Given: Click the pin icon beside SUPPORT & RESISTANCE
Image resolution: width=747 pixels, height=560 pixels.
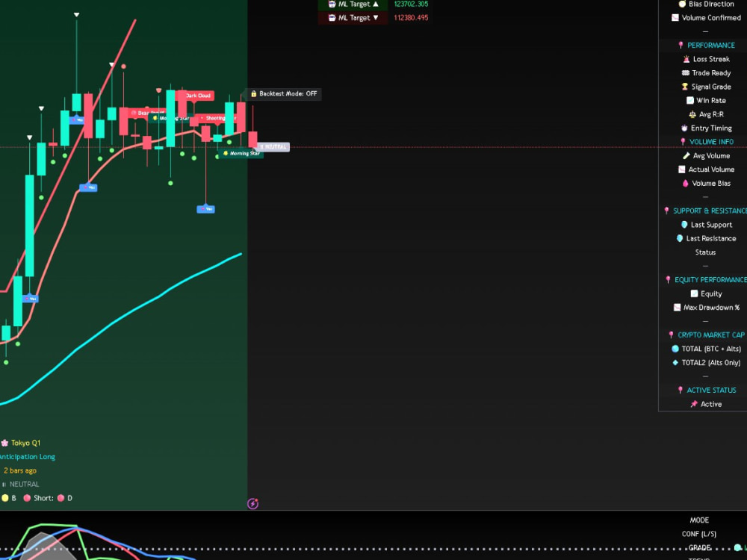Looking at the screenshot, I should click(x=666, y=211).
